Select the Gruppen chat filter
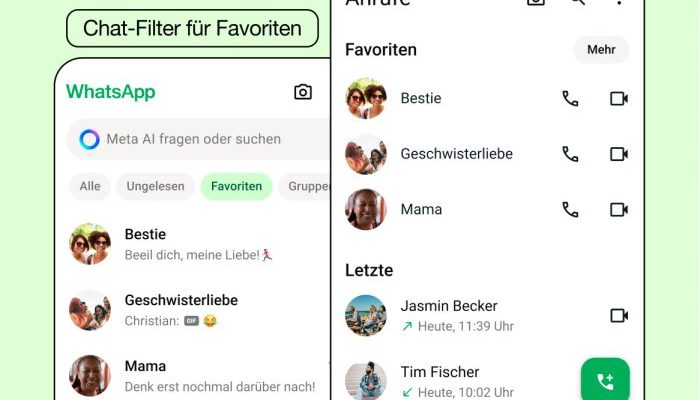 [x=304, y=186]
